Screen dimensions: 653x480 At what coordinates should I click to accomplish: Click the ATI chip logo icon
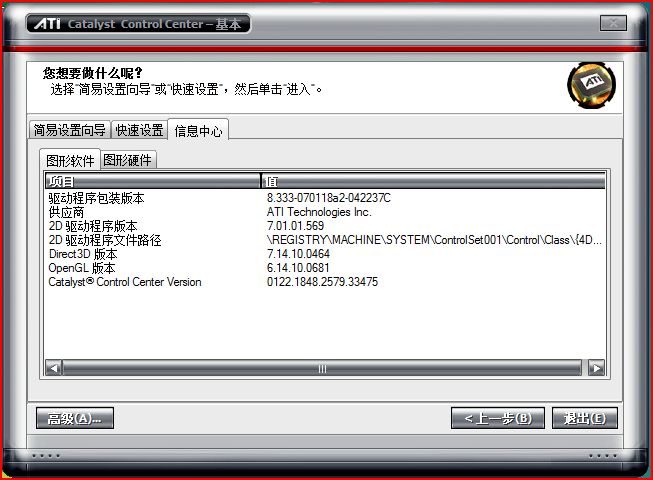pyautogui.click(x=591, y=85)
